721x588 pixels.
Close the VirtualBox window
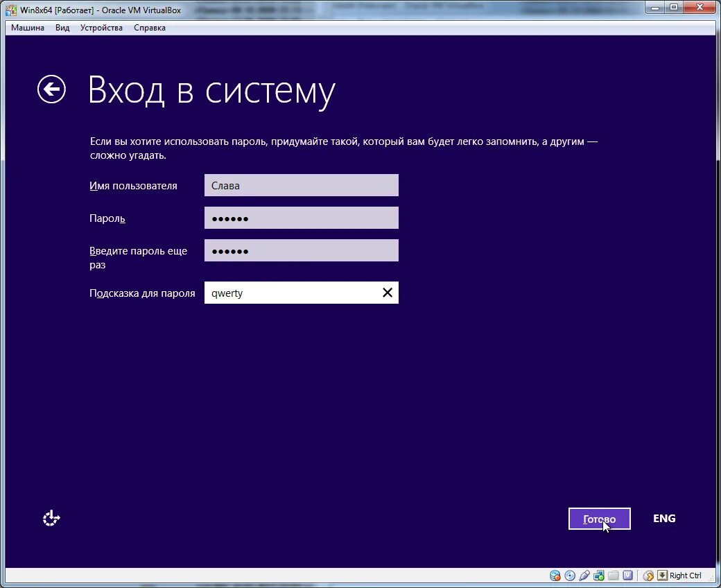[x=700, y=8]
